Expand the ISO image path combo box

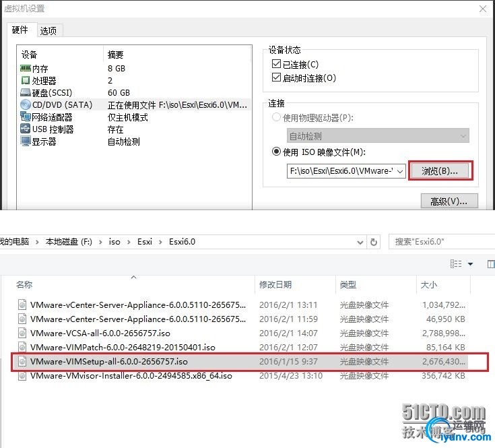point(400,171)
